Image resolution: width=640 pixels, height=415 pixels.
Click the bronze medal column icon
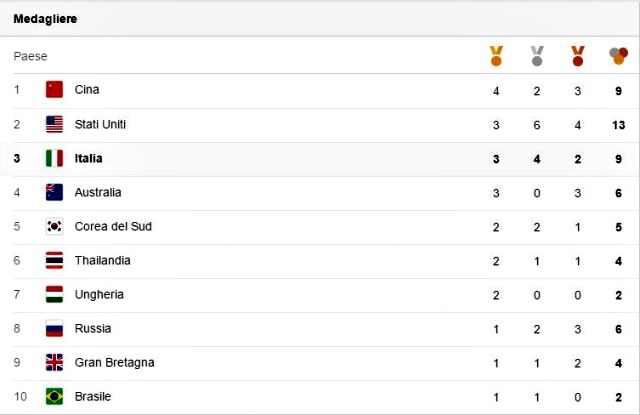coord(578,56)
